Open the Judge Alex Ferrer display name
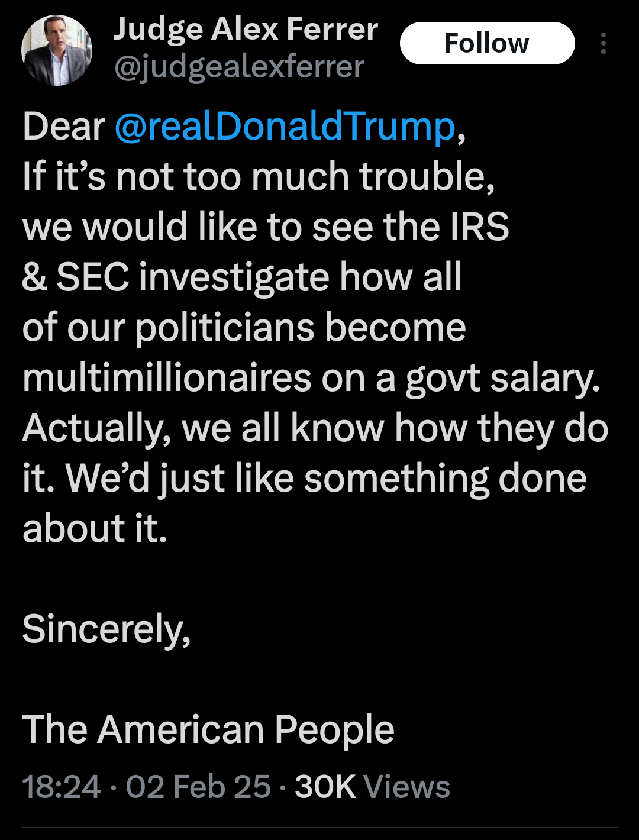Viewport: 639px width, 840px height. click(x=246, y=28)
